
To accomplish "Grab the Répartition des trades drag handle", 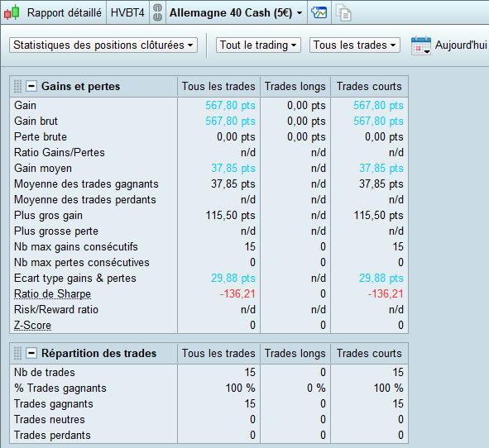I will click(17, 353).
